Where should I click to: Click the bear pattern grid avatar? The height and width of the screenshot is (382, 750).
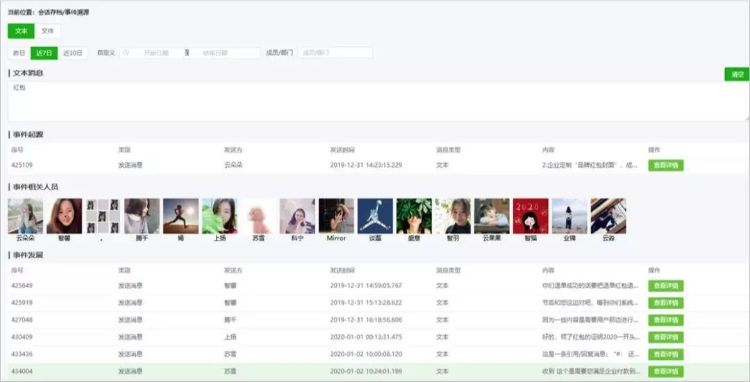[x=103, y=216]
